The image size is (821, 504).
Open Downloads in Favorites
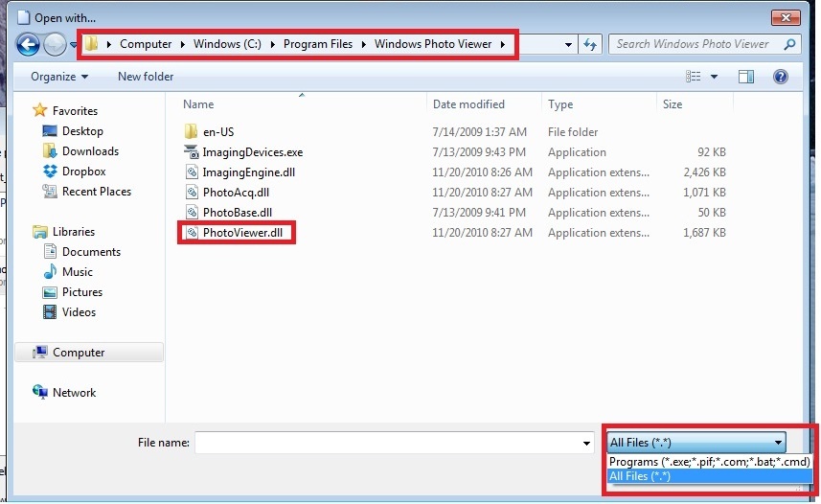(90, 151)
